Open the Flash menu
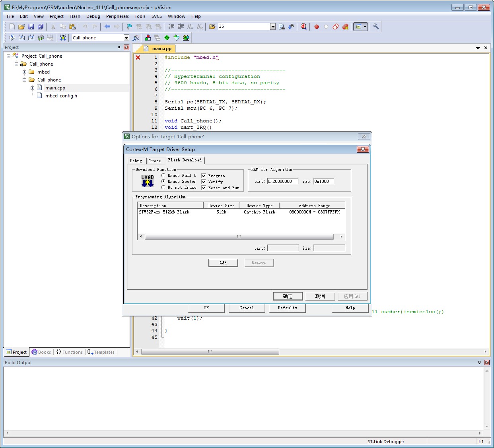 click(x=75, y=16)
